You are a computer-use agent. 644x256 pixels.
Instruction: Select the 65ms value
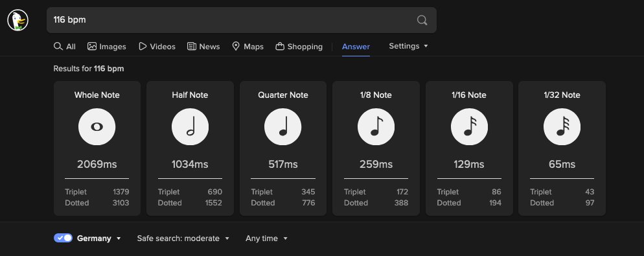[x=562, y=165]
